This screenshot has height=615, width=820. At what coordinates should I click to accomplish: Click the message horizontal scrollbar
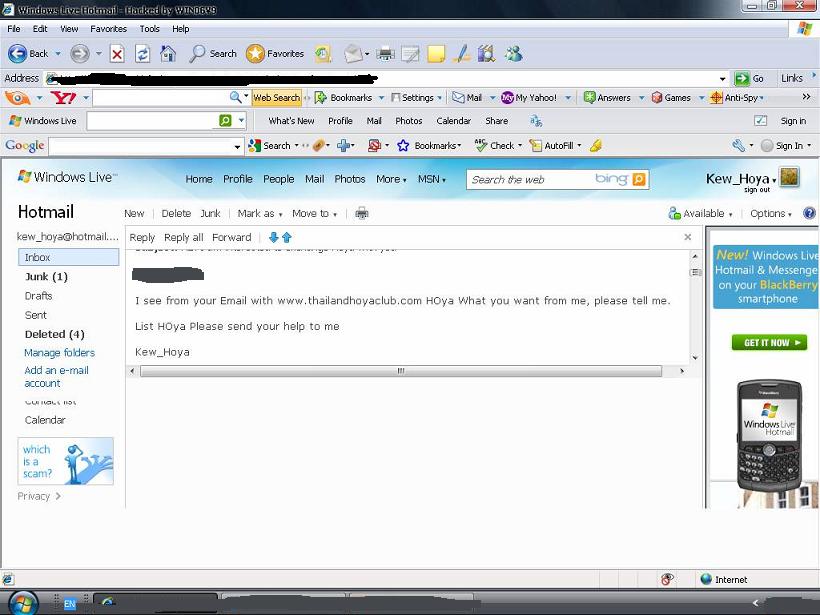401,371
